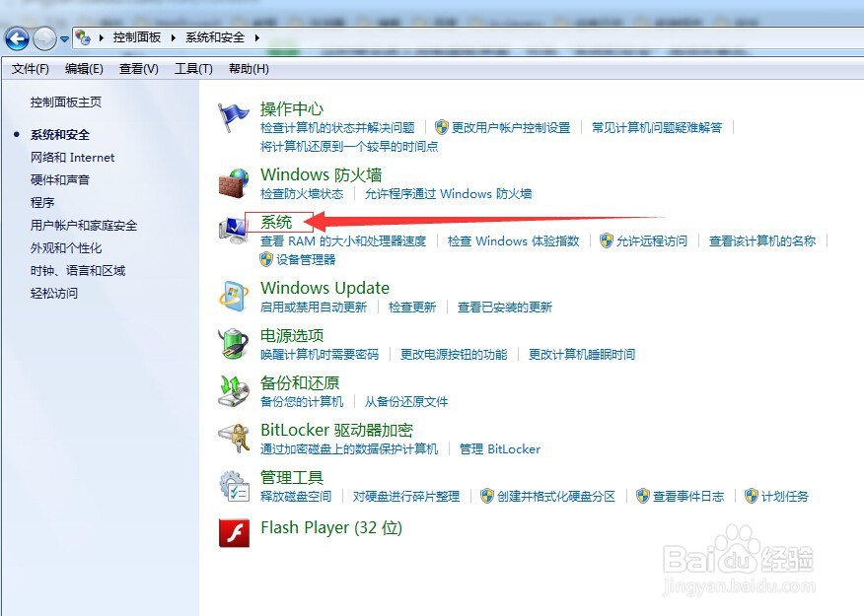Select the 管理工具 gear icon

click(x=234, y=483)
